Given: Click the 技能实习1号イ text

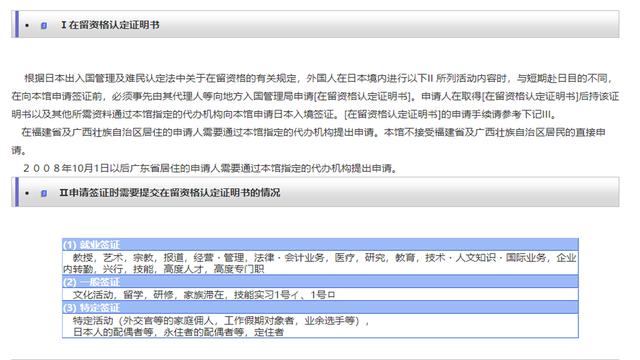Looking at the screenshot, I should (x=266, y=295).
